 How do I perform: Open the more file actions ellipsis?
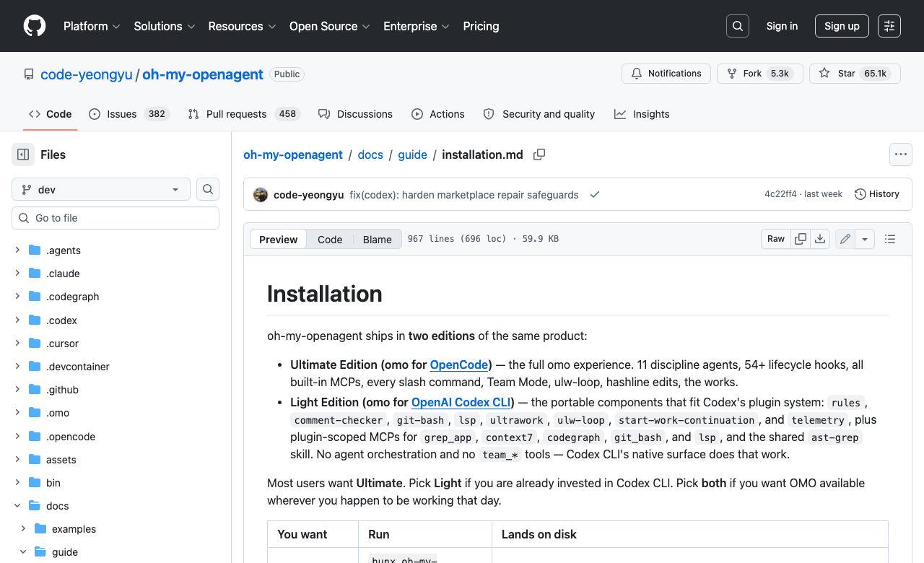(x=900, y=154)
